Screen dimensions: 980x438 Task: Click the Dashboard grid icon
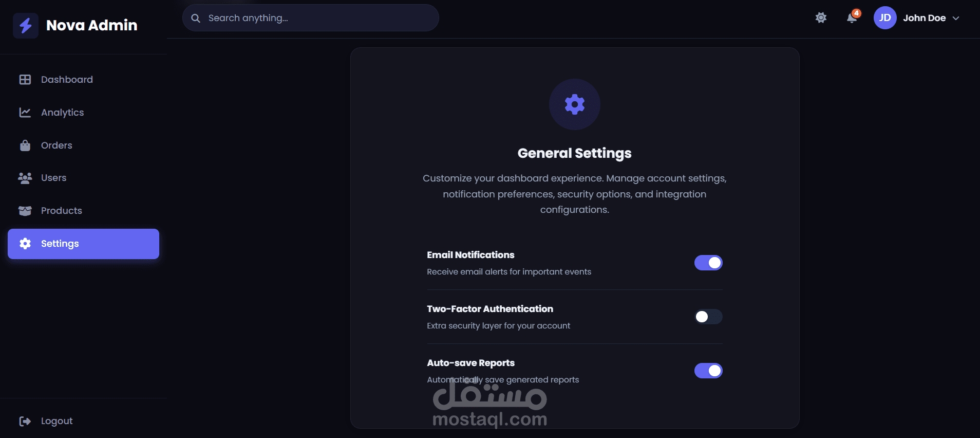click(25, 80)
